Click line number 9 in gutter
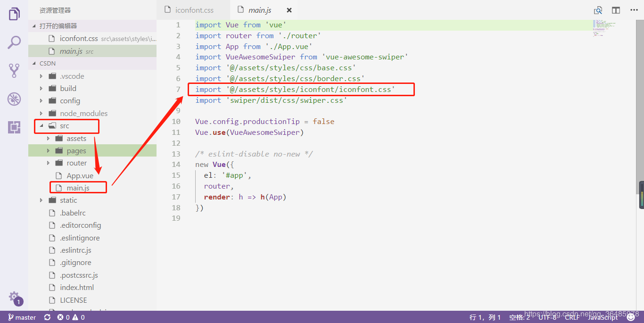This screenshot has width=644, height=323. click(177, 111)
